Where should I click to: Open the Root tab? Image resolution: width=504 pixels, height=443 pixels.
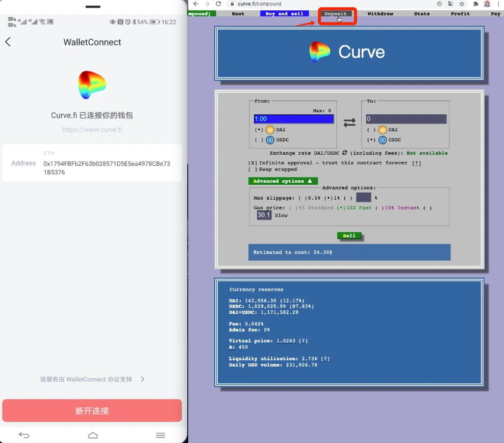(x=238, y=14)
